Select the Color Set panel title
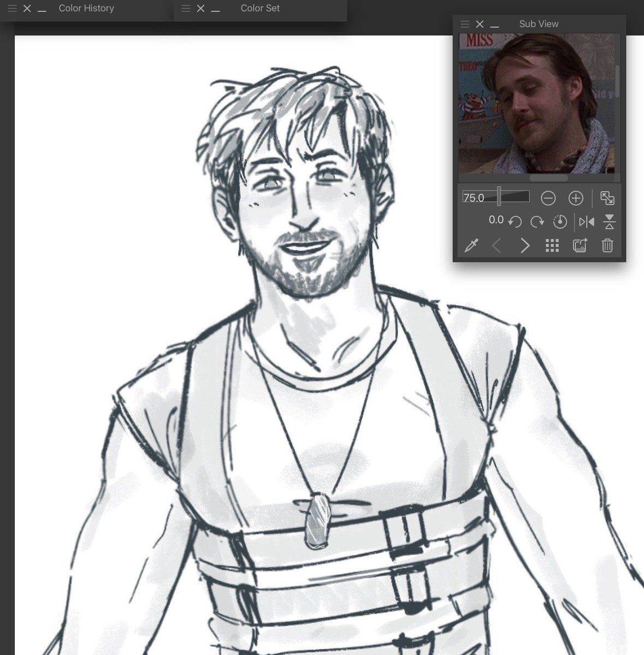This screenshot has width=644, height=655. [x=260, y=8]
